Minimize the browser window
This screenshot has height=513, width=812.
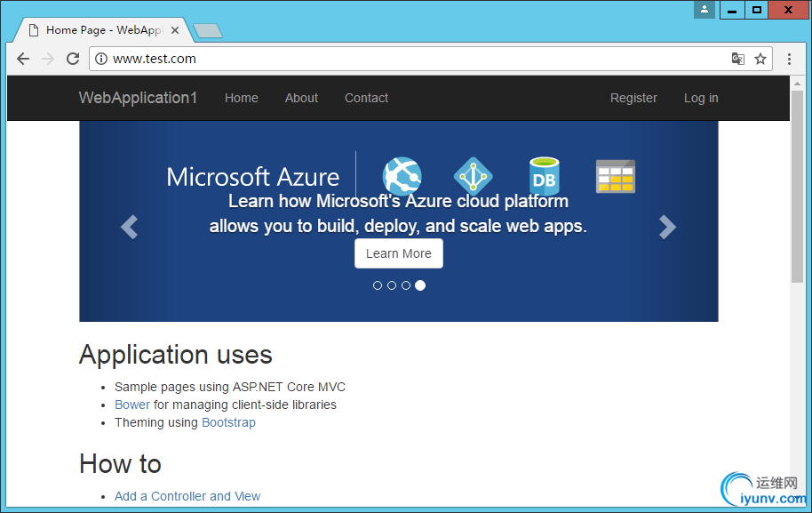click(x=732, y=11)
